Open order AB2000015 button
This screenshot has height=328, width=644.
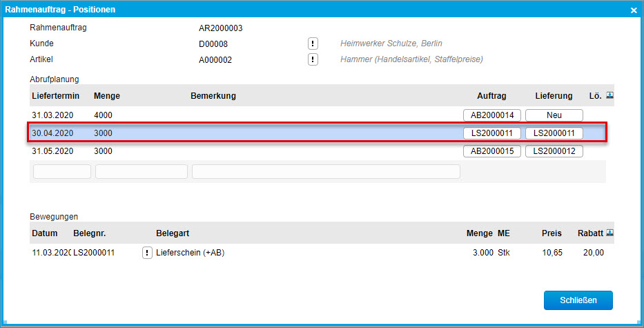(492, 151)
